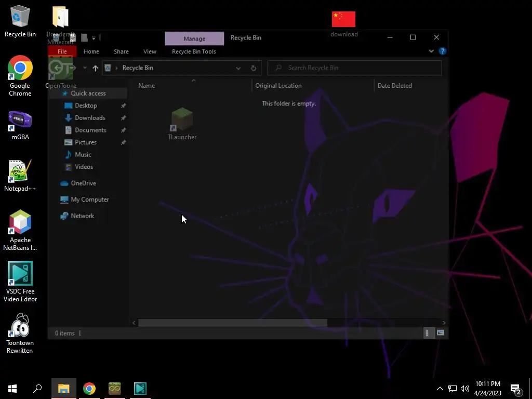Image resolution: width=532 pixels, height=399 pixels.
Task: Click the VSDC icon in the taskbar
Action: point(140,389)
